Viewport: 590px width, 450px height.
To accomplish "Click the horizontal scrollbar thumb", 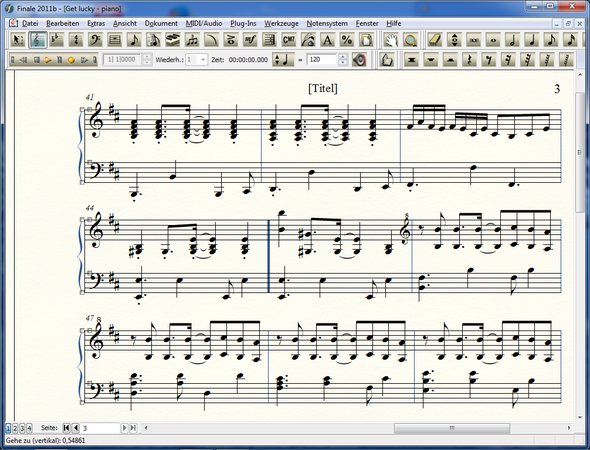I will coord(452,428).
